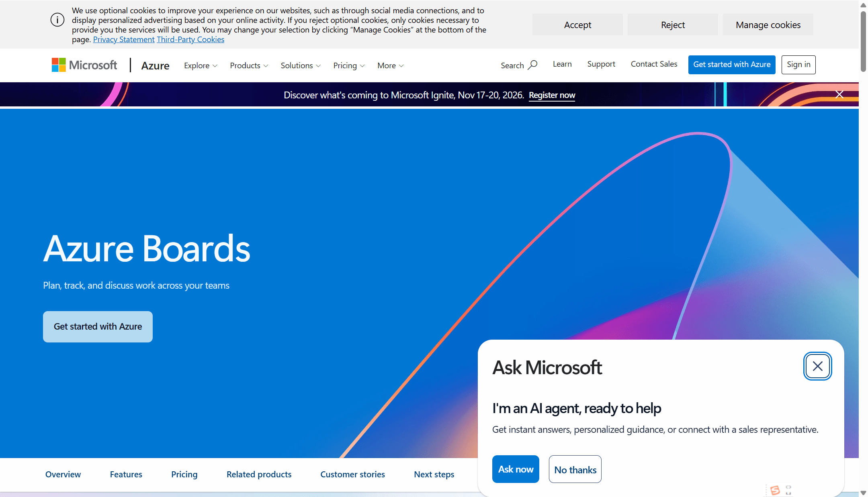
Task: Switch to the Overview tab
Action: click(x=63, y=475)
